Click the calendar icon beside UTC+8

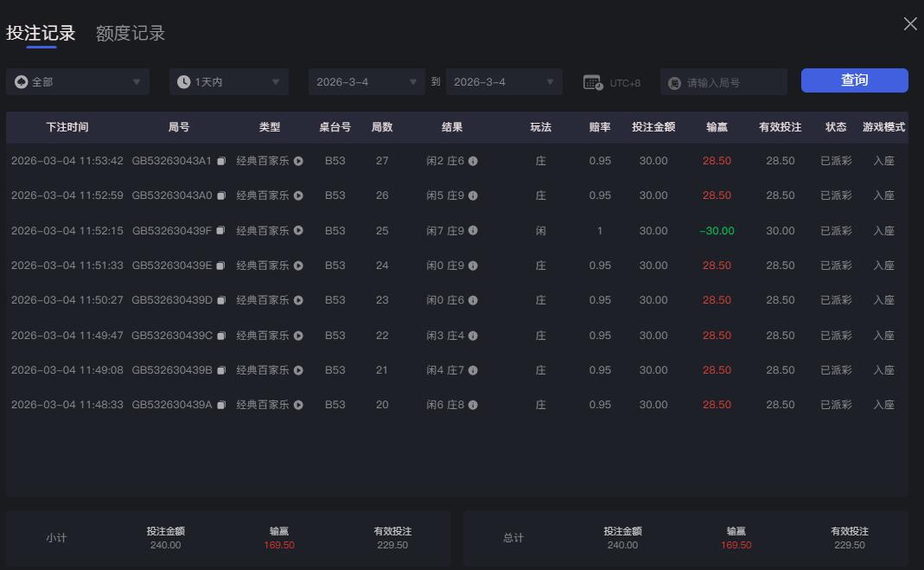(592, 80)
